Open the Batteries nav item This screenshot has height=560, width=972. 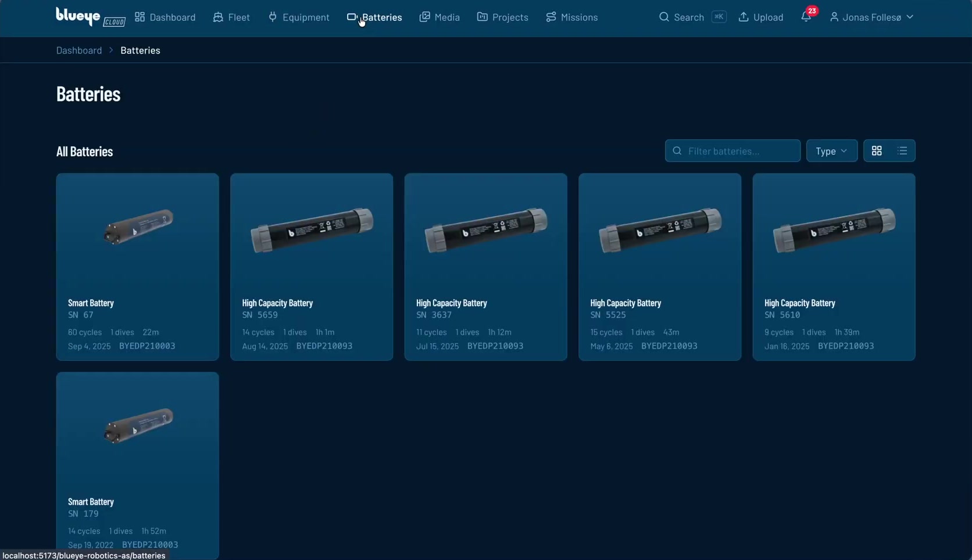[374, 17]
